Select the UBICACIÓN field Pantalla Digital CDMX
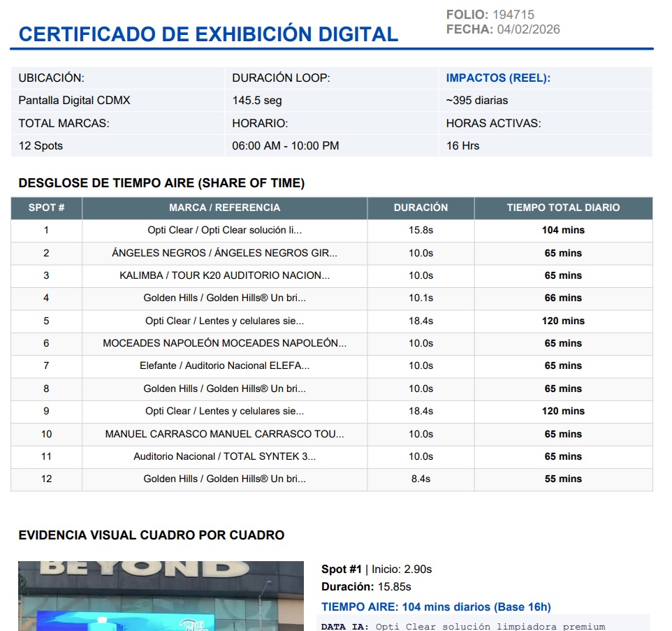 (x=77, y=100)
